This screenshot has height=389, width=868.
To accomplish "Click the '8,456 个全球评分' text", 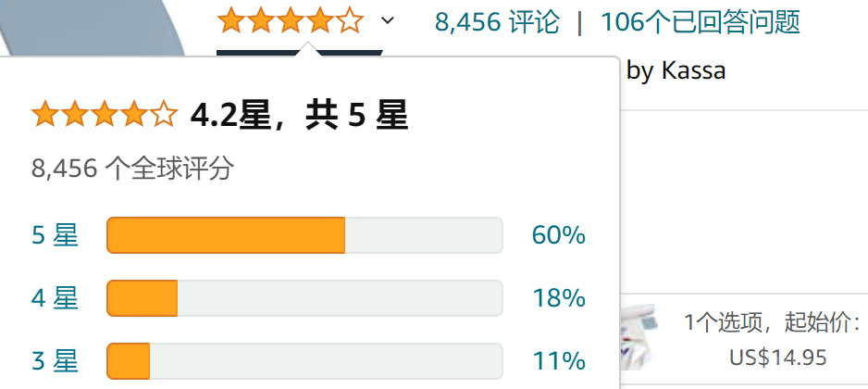I will tap(132, 169).
